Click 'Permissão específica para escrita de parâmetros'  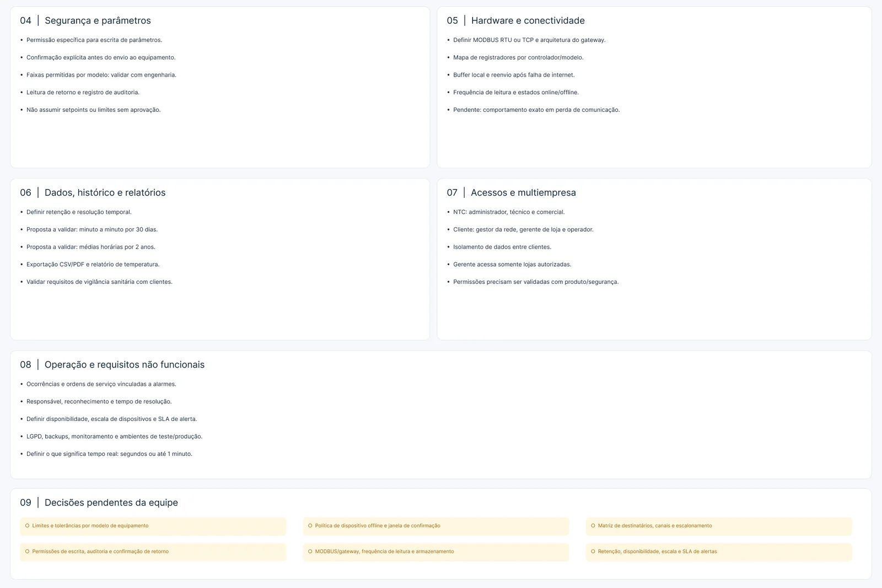coord(94,40)
